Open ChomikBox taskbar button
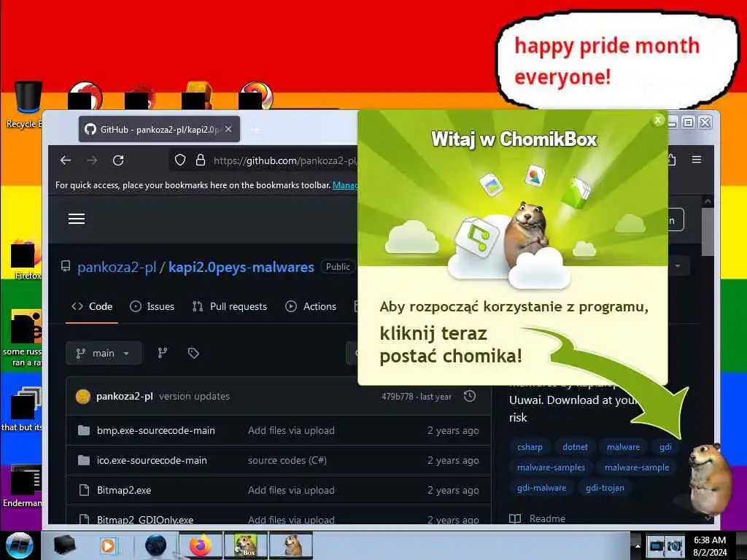747x560 pixels. point(246,545)
